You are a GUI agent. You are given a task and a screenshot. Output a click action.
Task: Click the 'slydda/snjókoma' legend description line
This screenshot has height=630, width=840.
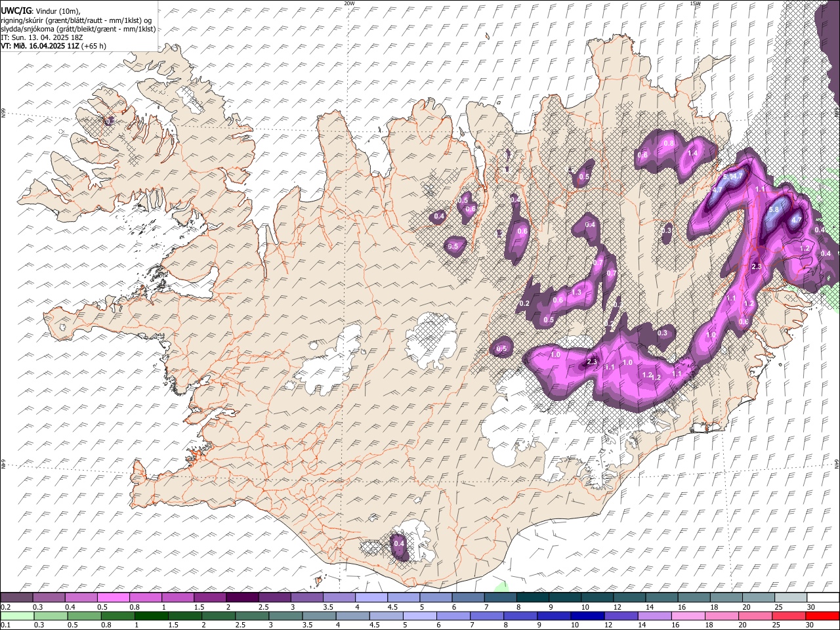point(79,29)
